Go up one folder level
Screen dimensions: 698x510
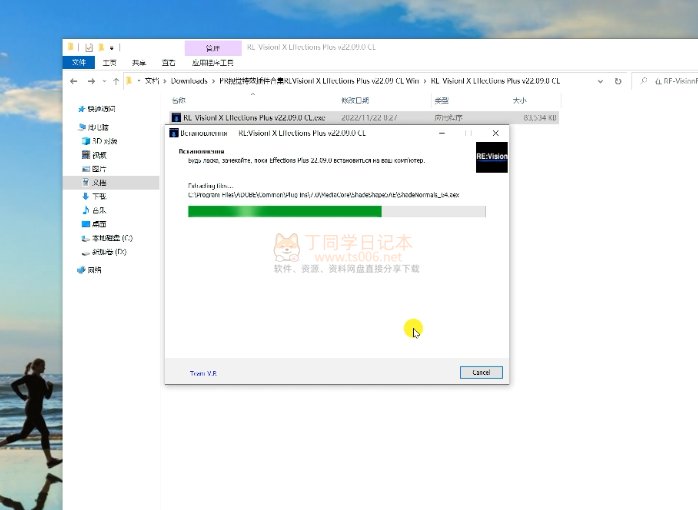point(116,81)
